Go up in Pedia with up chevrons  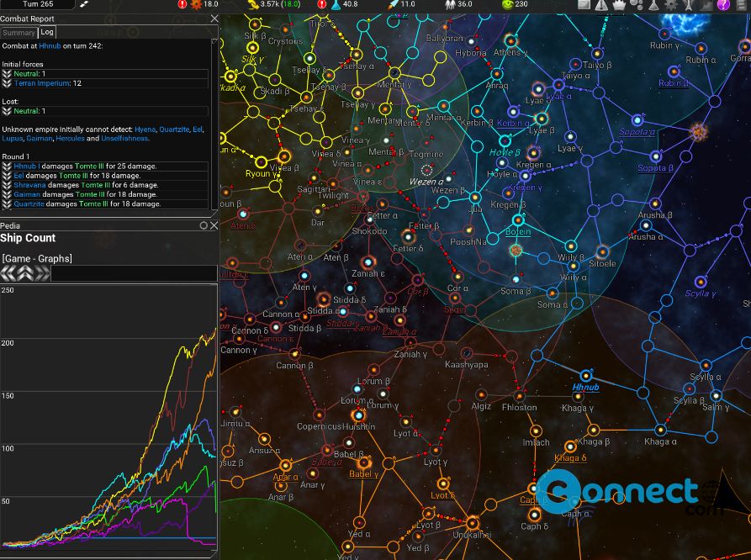coord(25,273)
